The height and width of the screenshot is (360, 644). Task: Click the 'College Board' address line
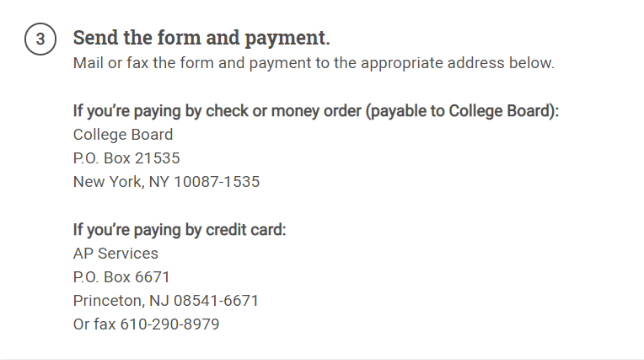point(123,135)
